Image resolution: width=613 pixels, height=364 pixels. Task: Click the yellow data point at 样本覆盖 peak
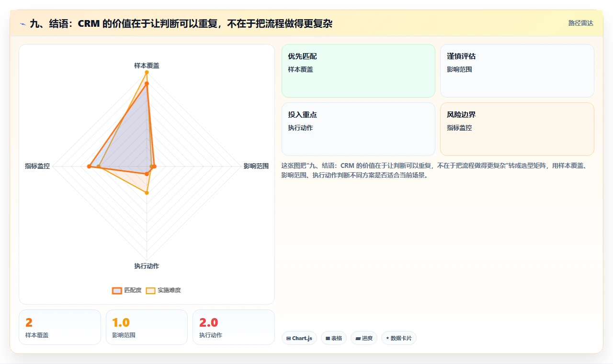[x=147, y=72]
